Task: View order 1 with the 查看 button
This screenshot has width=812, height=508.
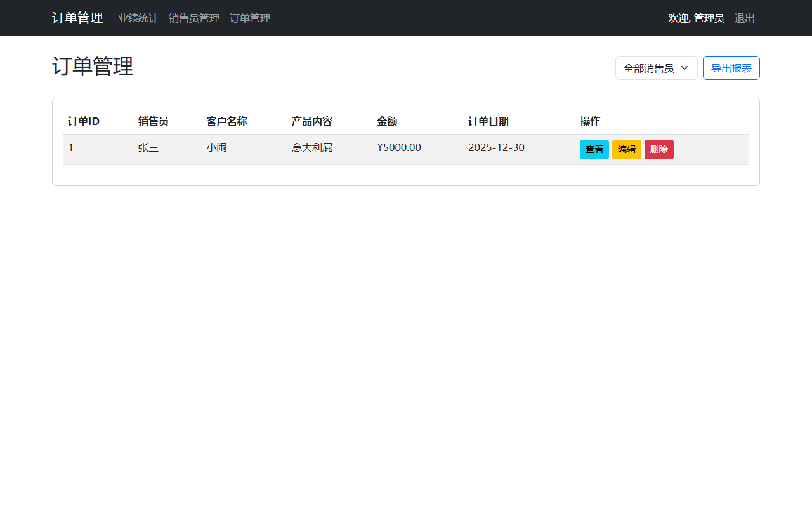Action: pos(594,149)
